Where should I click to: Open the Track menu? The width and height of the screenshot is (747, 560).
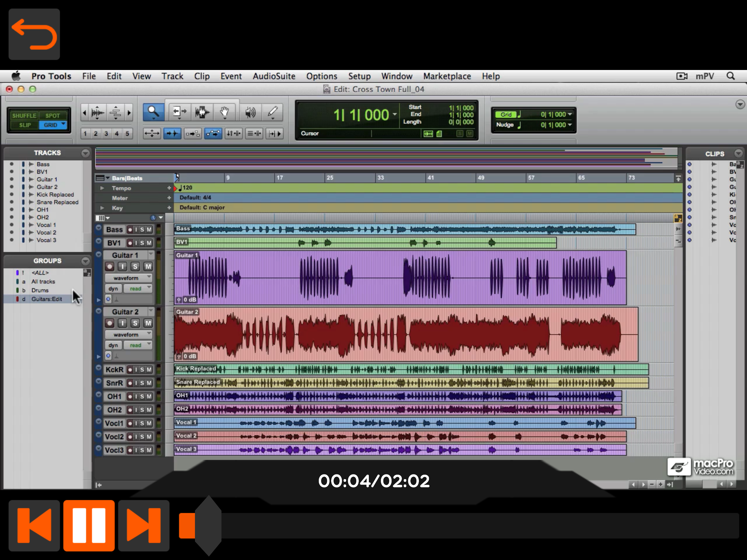click(x=172, y=76)
